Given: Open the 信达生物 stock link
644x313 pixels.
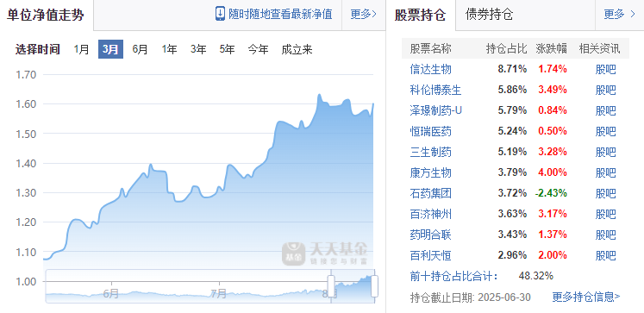Looking at the screenshot, I should (x=430, y=69).
